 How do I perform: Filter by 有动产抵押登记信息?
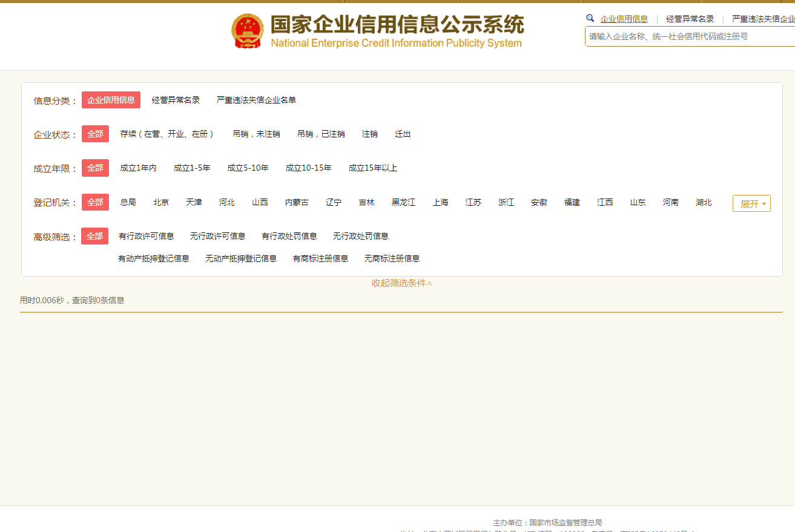(153, 258)
